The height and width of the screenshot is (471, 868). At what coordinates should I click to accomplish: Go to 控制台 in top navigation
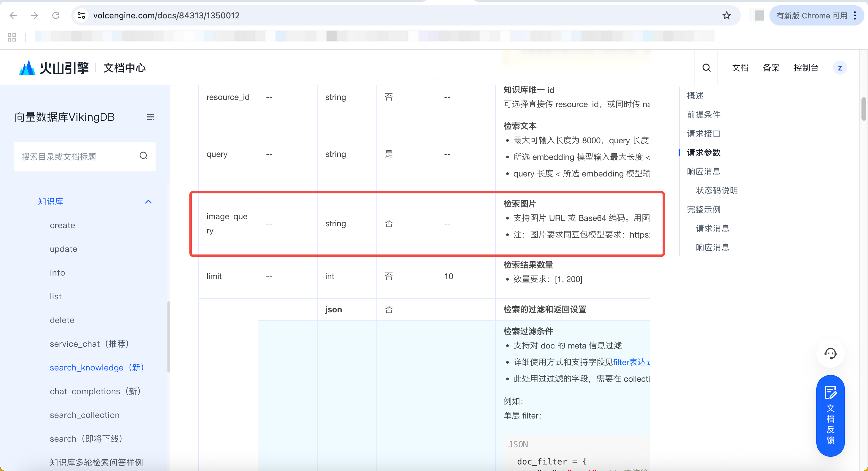[806, 68]
